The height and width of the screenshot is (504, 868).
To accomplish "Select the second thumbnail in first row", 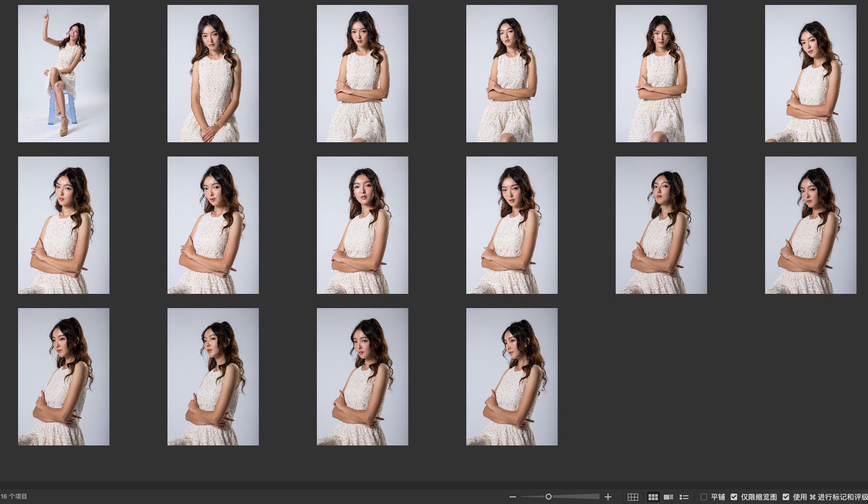I will point(213,74).
